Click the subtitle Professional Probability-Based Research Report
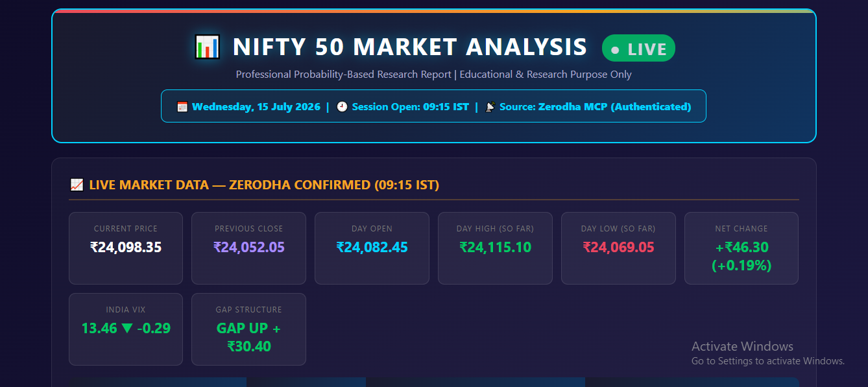 click(x=343, y=75)
